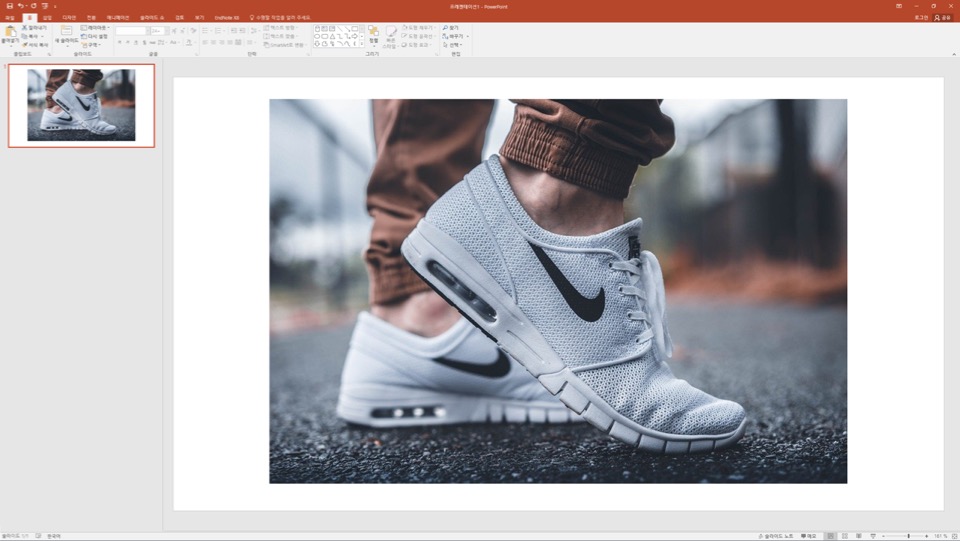Open the Section dropdown

coord(91,45)
